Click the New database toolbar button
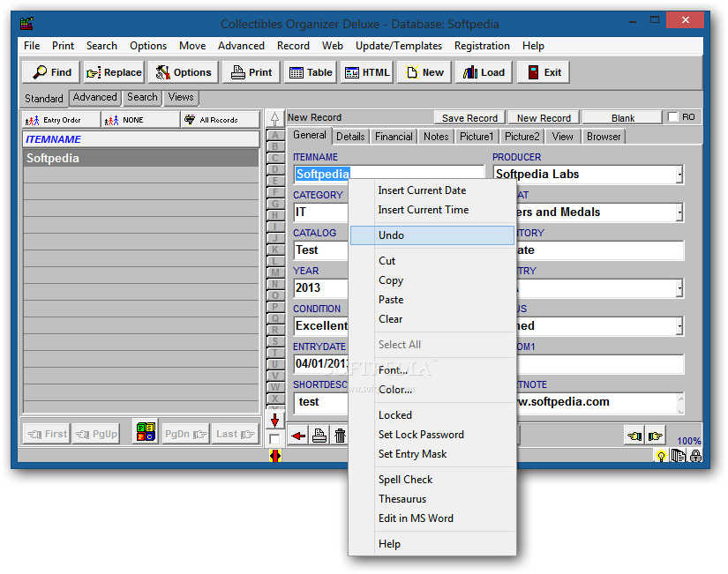This screenshot has height=574, width=728. point(424,72)
